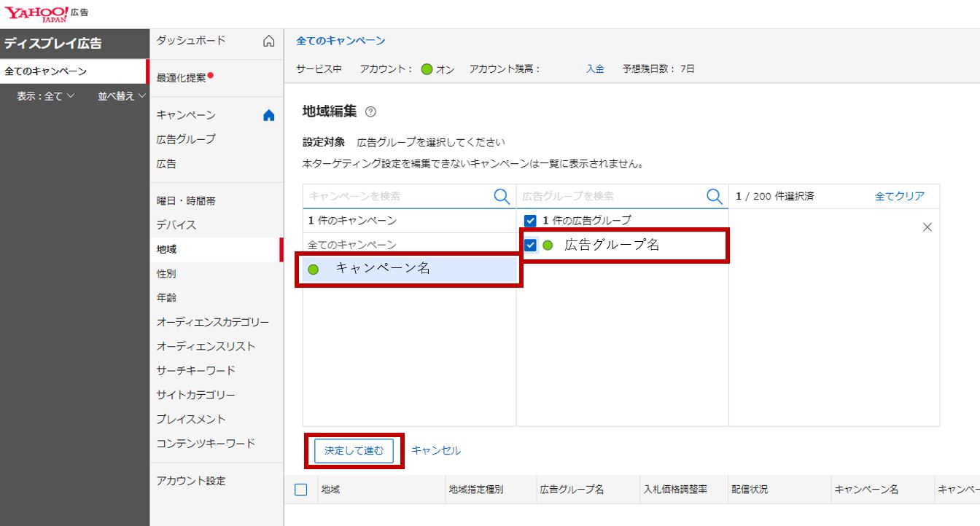This screenshot has width=980, height=526.
Task: Click the Yahoo! JAPAN 広告 logo
Action: (47, 14)
